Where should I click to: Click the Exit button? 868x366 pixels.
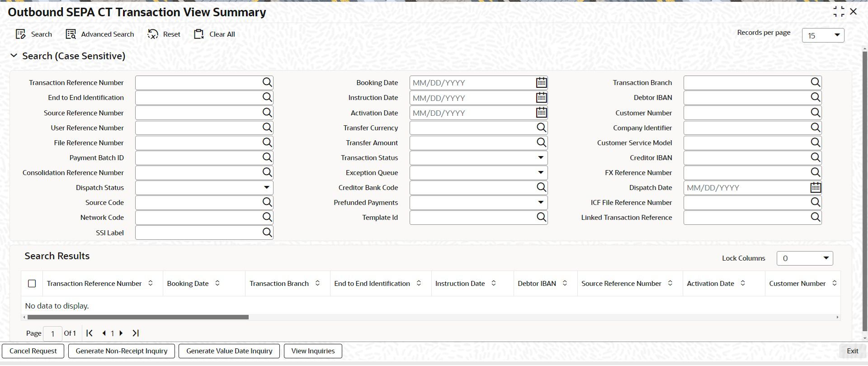852,351
